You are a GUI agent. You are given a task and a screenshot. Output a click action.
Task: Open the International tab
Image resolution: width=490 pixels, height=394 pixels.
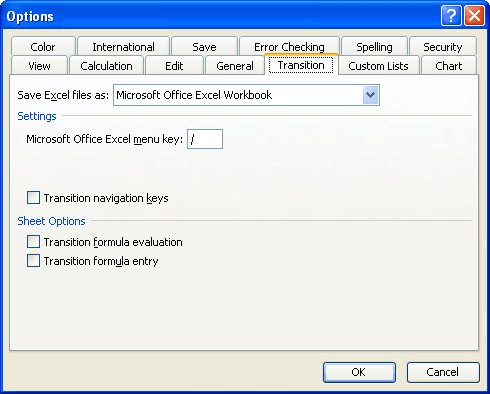coord(123,47)
